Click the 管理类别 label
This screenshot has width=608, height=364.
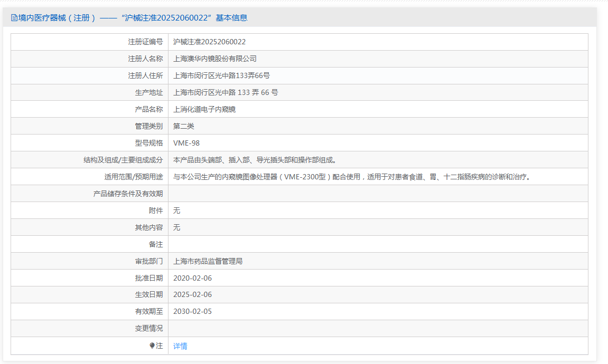(149, 126)
